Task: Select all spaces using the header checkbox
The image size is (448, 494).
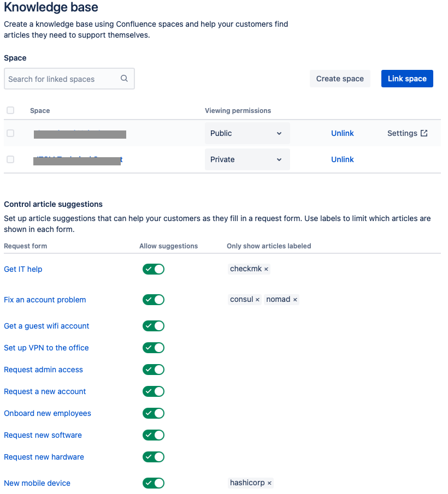Action: (x=10, y=110)
